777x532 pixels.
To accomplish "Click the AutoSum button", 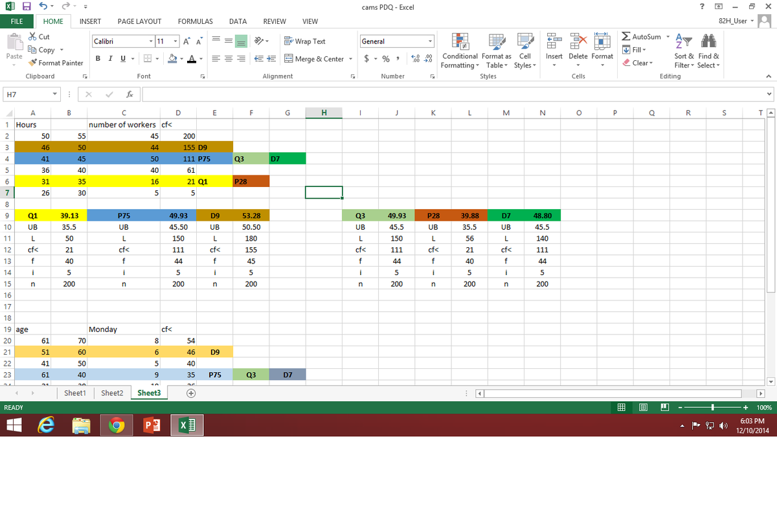I will tap(642, 37).
